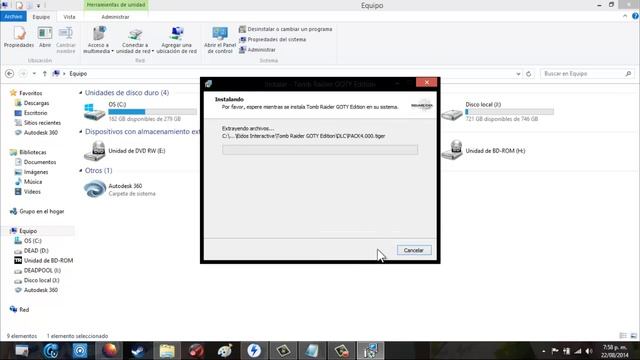The image size is (640, 360).
Task: Switch to details view button
Action: [x=623, y=336]
